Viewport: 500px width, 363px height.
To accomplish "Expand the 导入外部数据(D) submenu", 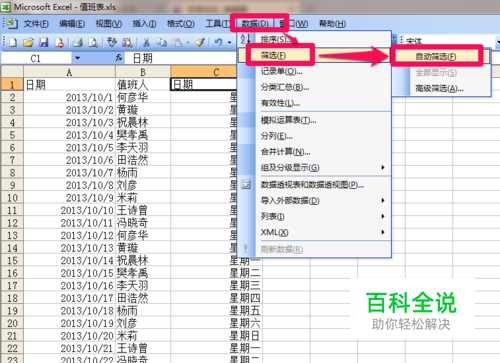I will click(383, 200).
